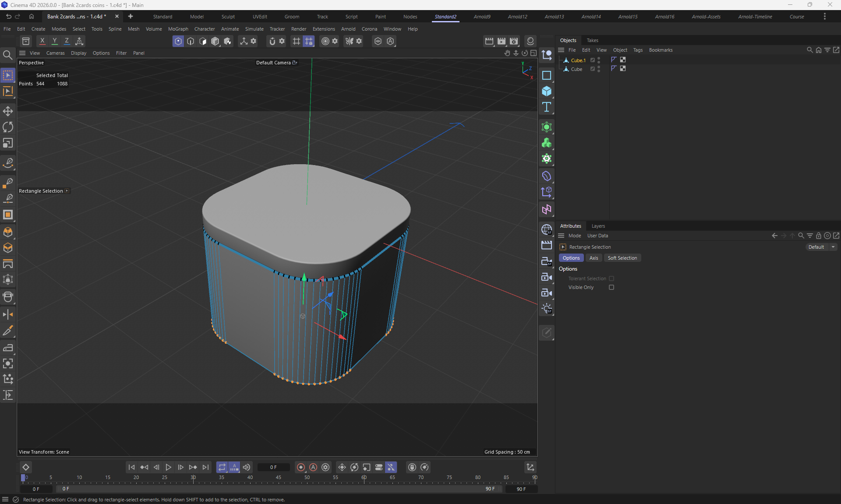Enable the Visible Only checkbox
Screen dimensions: 841x504
click(611, 287)
